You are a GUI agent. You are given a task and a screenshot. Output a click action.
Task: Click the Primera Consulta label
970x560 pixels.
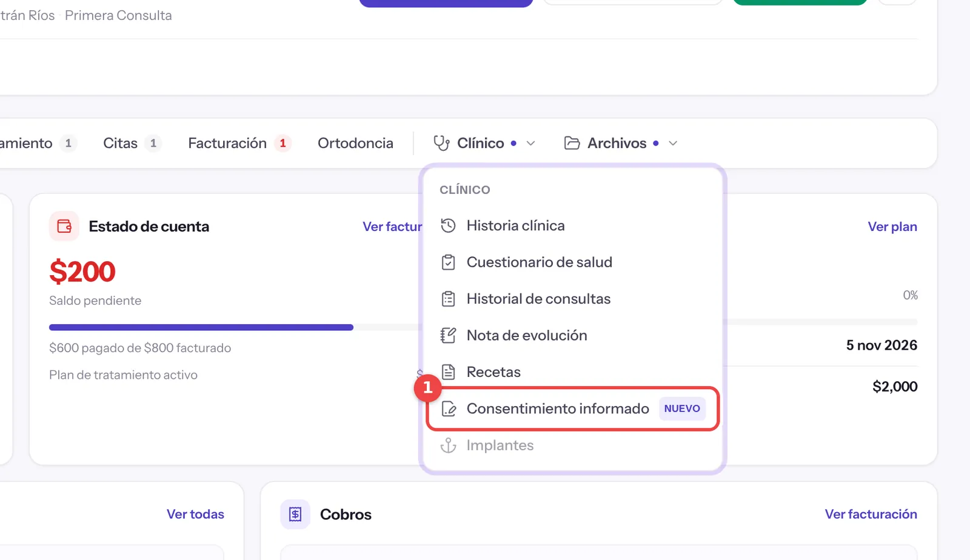[118, 15]
